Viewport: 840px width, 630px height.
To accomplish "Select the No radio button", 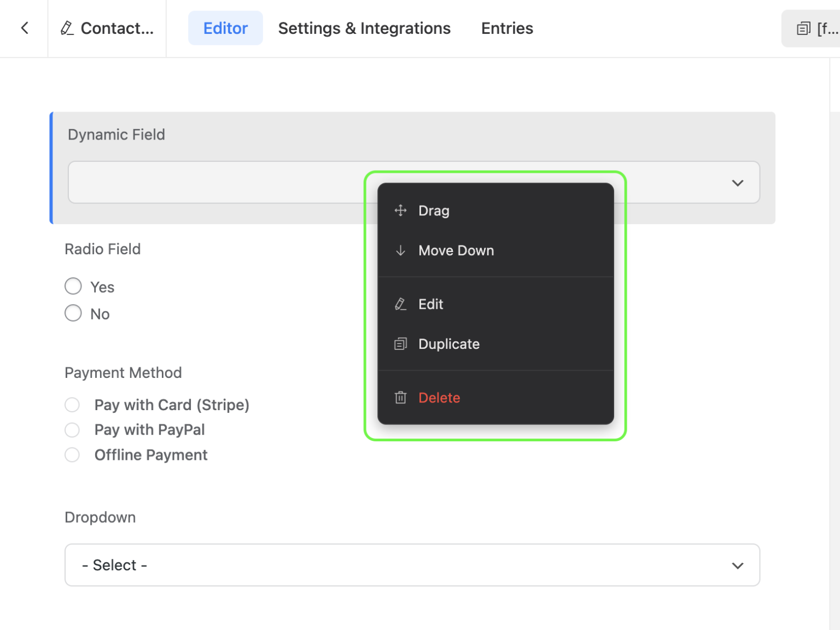I will click(73, 313).
